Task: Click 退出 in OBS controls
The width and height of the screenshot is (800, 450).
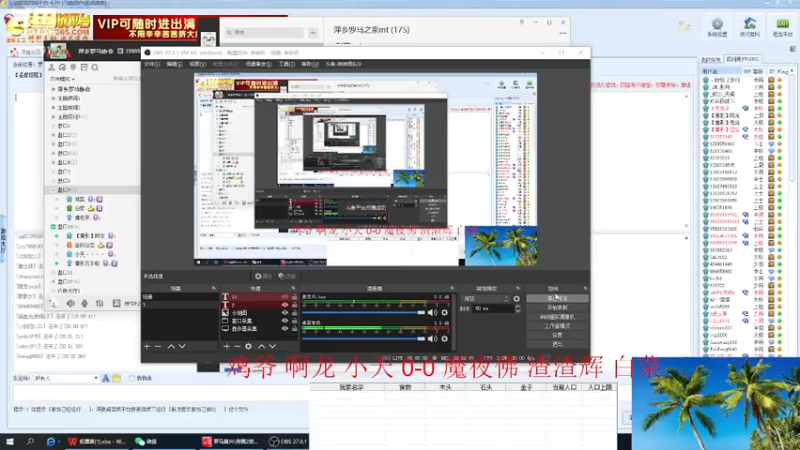Action: [x=557, y=344]
